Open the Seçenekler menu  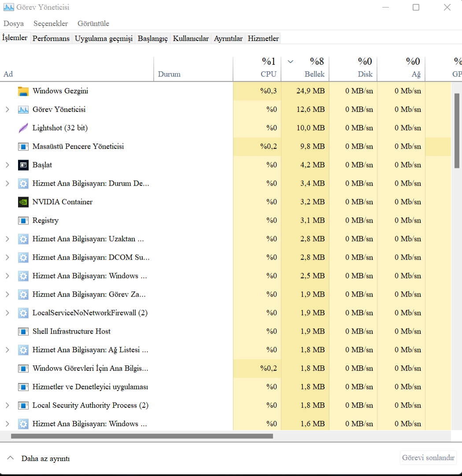pyautogui.click(x=51, y=23)
